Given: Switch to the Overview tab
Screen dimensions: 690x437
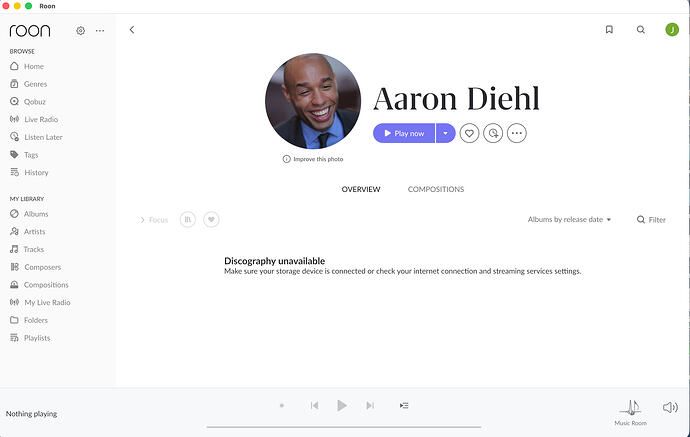Looking at the screenshot, I should coord(361,189).
